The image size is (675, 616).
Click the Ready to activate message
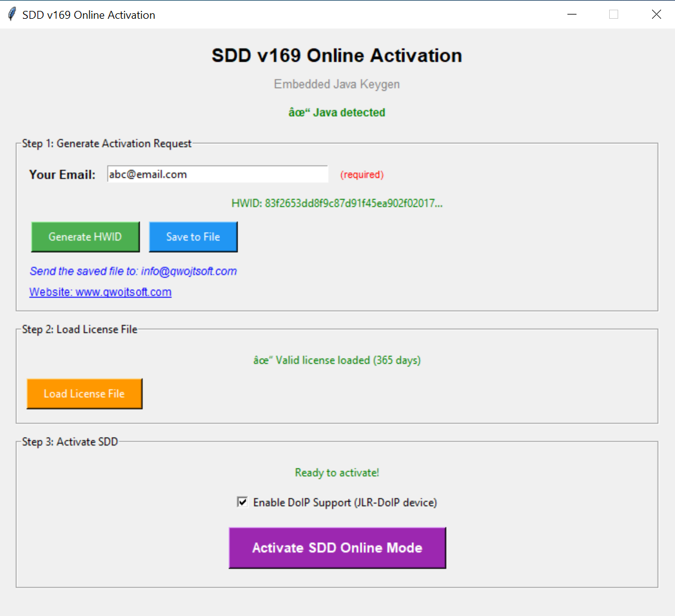coord(337,473)
